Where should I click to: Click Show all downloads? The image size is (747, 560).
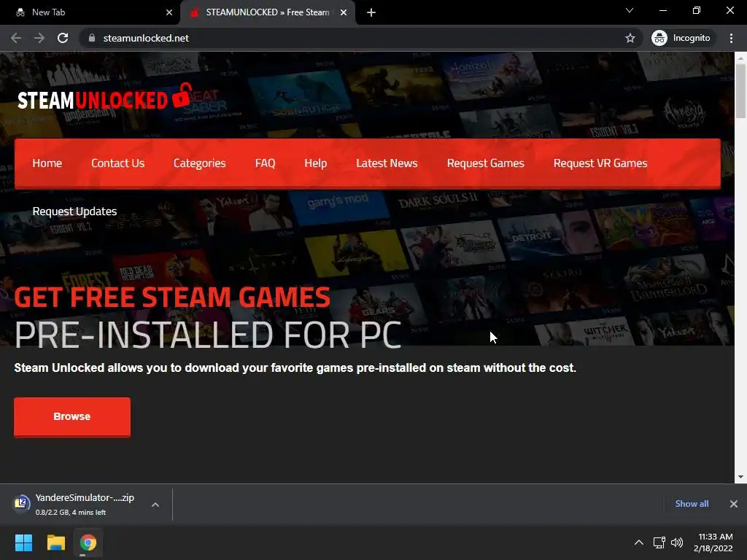(x=692, y=504)
